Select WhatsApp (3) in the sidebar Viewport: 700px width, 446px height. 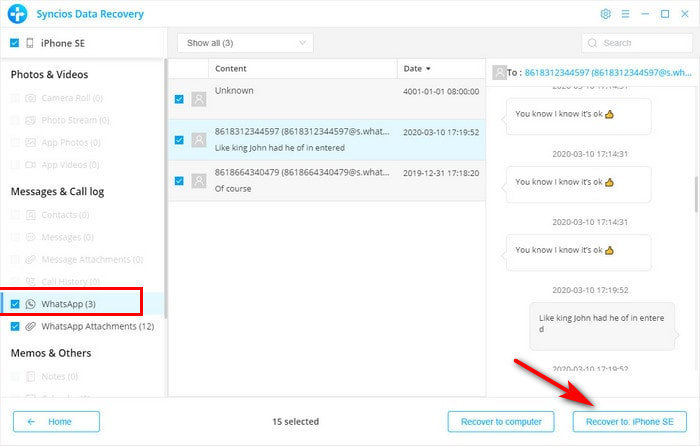point(83,304)
